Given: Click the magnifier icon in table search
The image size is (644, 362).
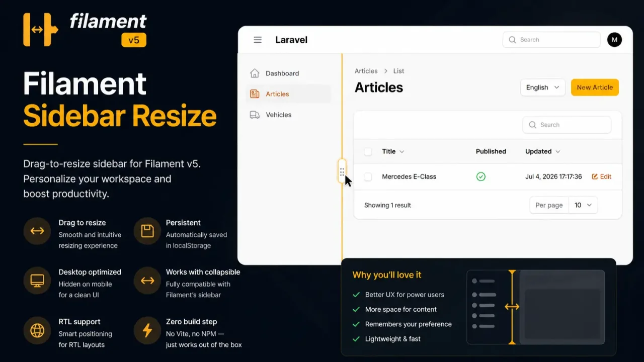Looking at the screenshot, I should [532, 125].
